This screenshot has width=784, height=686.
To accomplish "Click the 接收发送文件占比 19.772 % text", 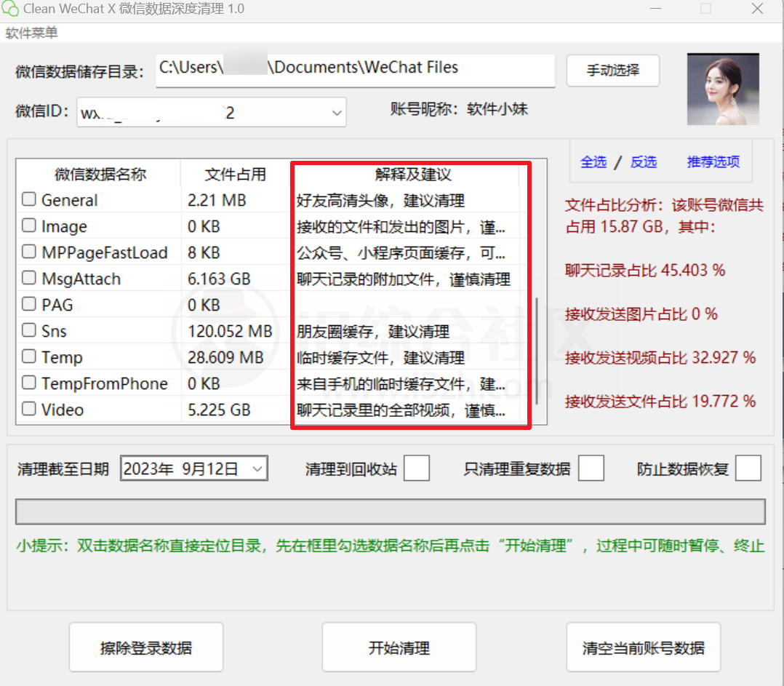I will (660, 401).
